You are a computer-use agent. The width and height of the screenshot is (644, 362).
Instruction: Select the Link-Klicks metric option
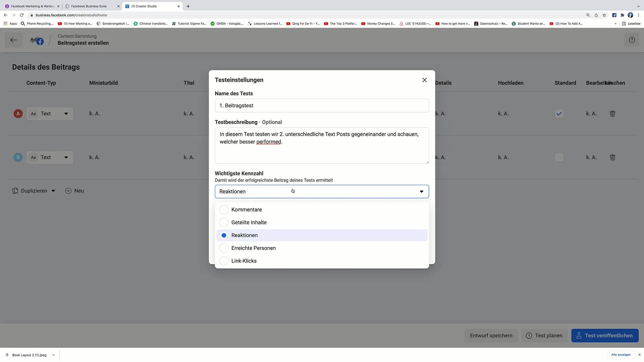[244, 261]
